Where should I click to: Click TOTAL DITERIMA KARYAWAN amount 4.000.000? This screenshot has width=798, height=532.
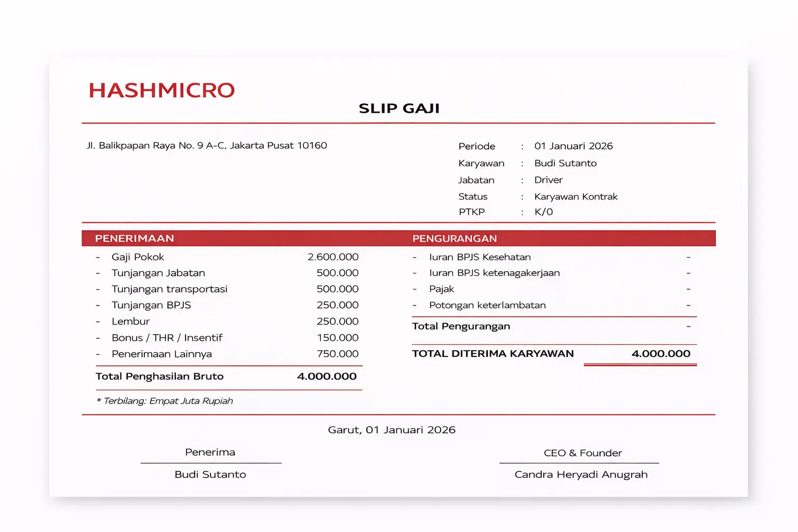pos(661,354)
